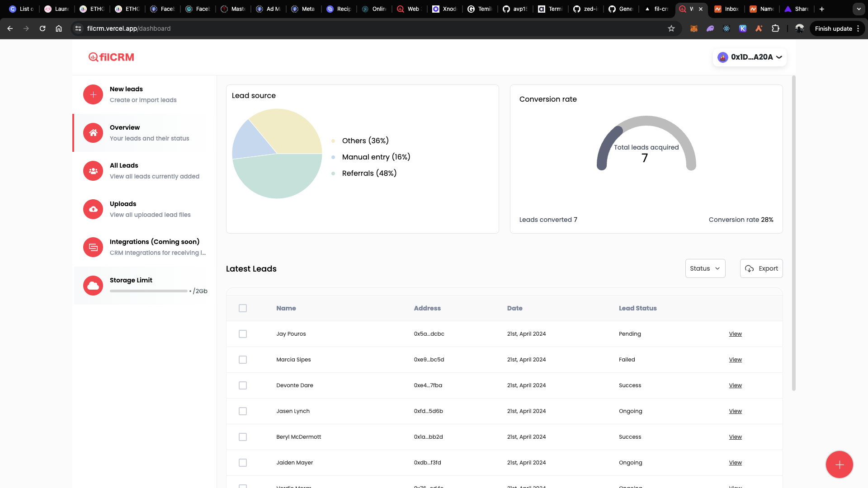Reload the page in the browser

click(42, 28)
